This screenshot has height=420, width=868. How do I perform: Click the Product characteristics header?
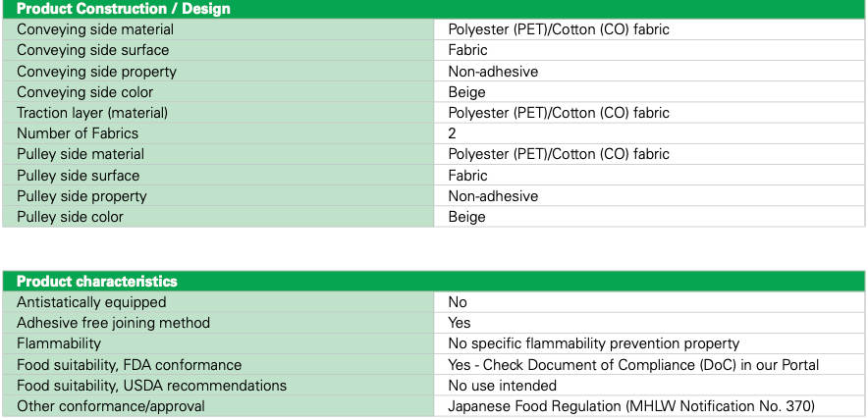point(97,282)
